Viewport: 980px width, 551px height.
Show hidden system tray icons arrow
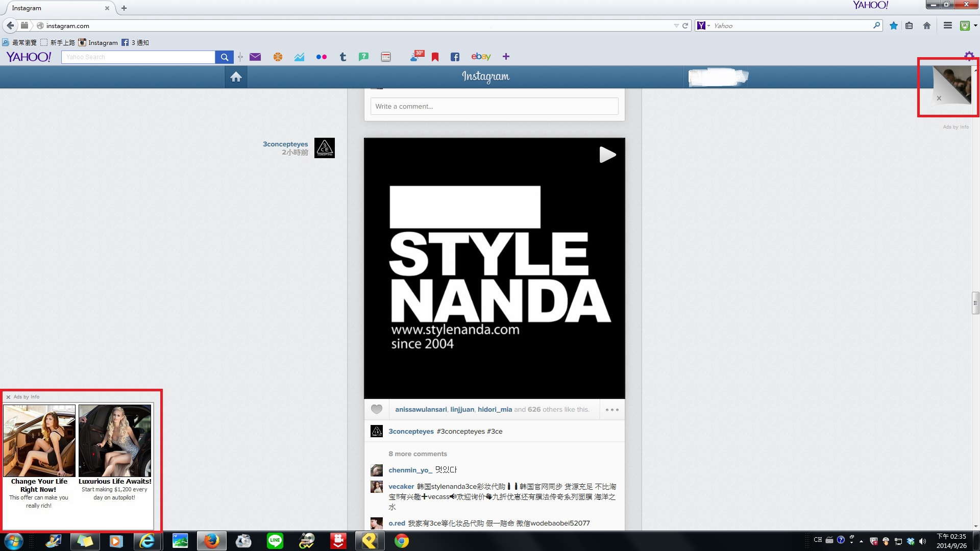click(x=861, y=541)
